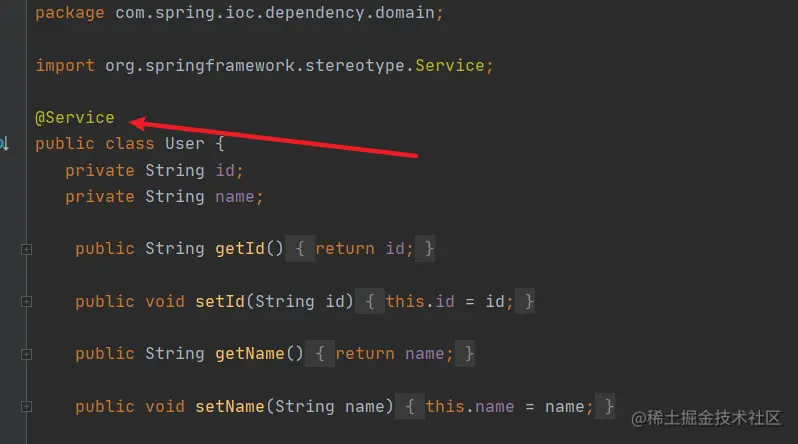Click the package keyword

(70, 13)
